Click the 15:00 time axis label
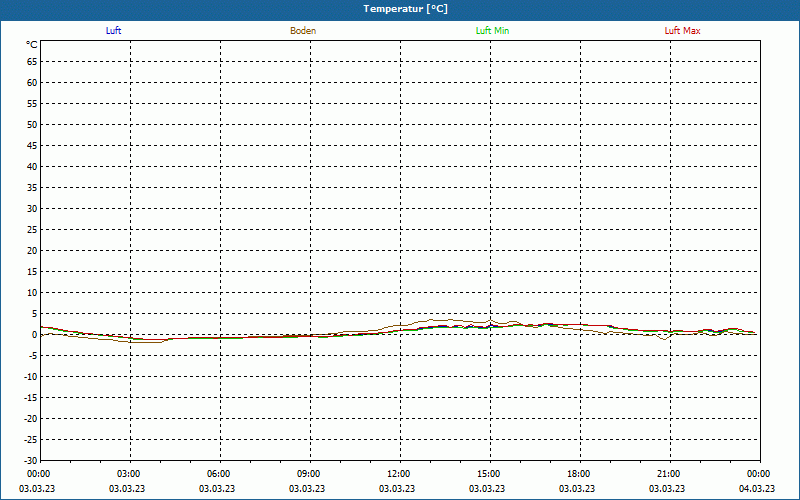800x500 pixels. tap(489, 474)
